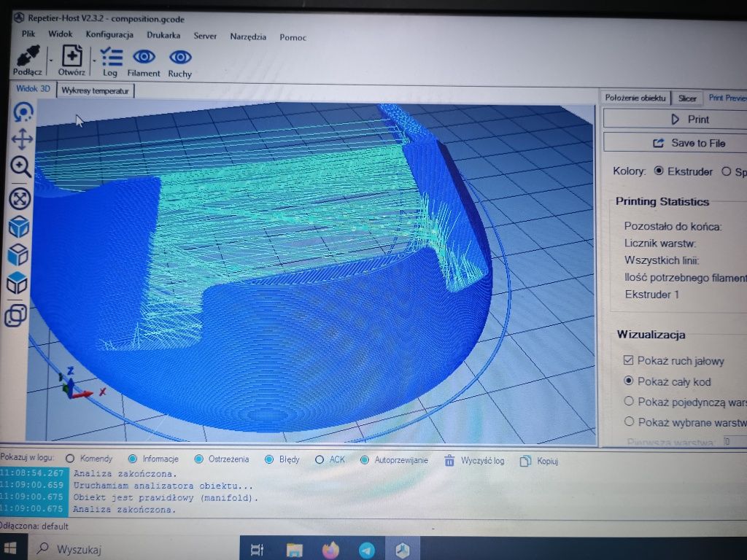This screenshot has width=747, height=560.
Task: Click the Kopiuj log button
Action: tap(539, 461)
